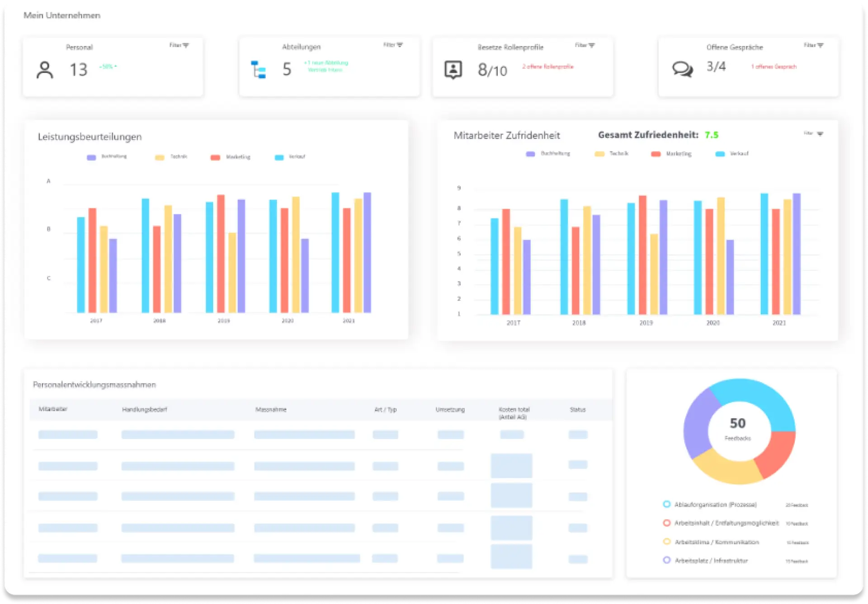Open the Filter dropdown in Mitarbeiter Zufriedenheit chart

pyautogui.click(x=814, y=133)
